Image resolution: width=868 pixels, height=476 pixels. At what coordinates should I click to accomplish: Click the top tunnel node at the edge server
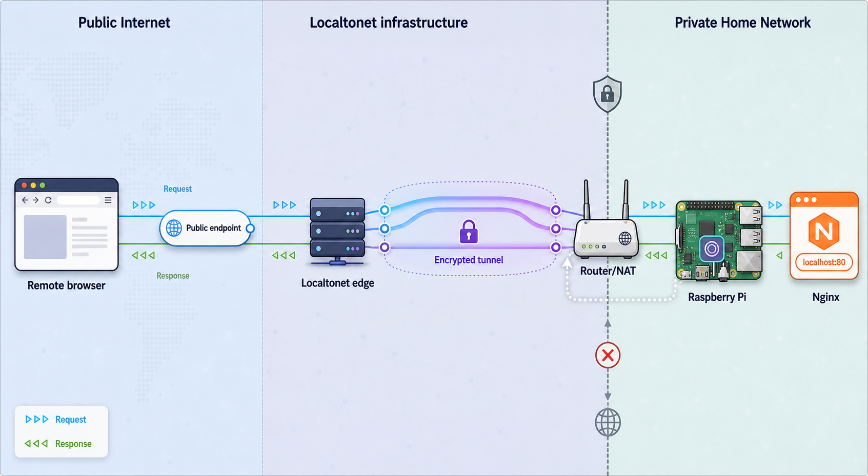tap(385, 210)
